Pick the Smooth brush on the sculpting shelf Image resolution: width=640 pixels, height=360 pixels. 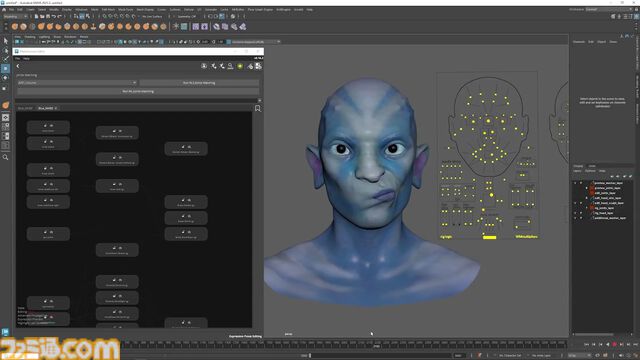(23, 27)
